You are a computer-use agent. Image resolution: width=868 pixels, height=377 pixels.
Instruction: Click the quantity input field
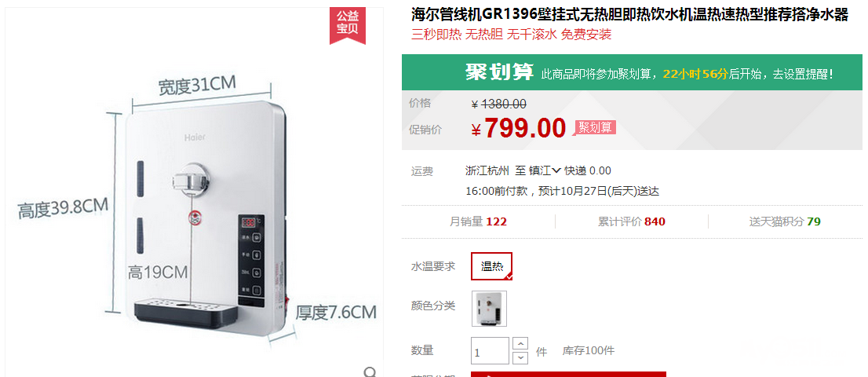490,351
